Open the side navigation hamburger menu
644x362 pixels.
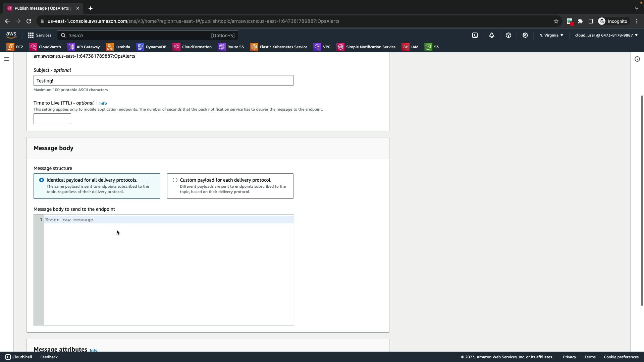[x=7, y=59]
